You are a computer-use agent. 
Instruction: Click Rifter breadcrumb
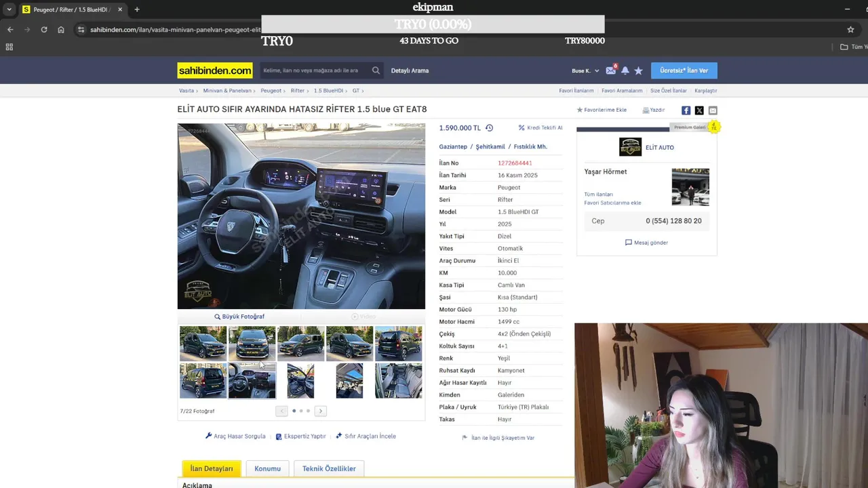(x=298, y=90)
